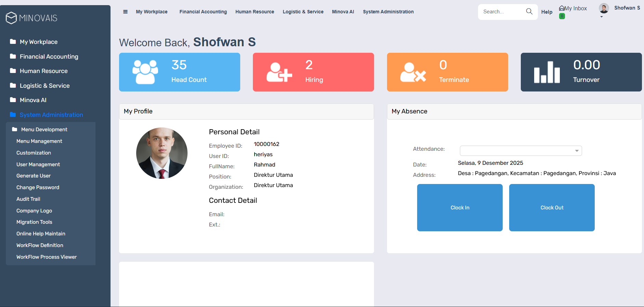This screenshot has width=644, height=307.
Task: Select Audit Trail in sidebar
Action: point(28,199)
